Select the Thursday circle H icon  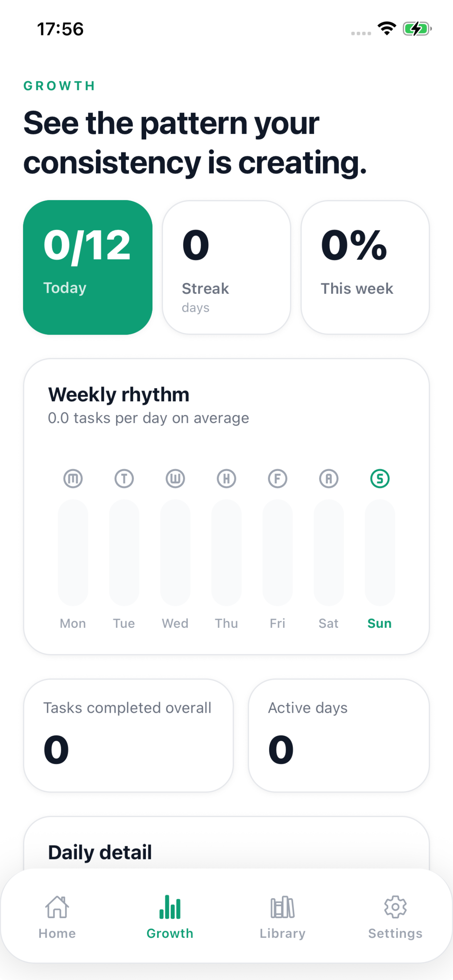(226, 478)
